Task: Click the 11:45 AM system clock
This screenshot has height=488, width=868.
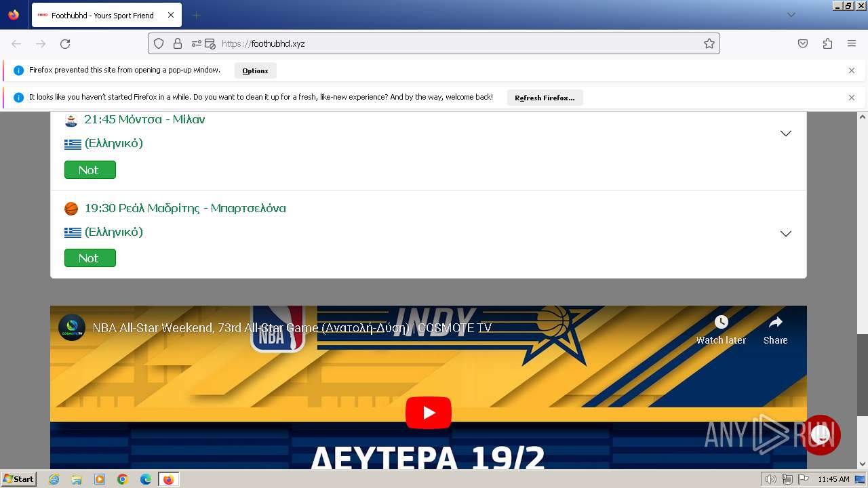Action: [833, 479]
